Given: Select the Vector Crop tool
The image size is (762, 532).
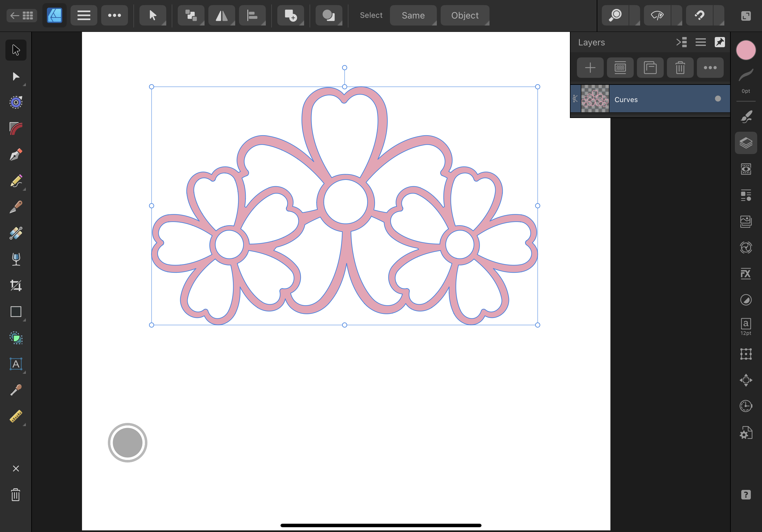Looking at the screenshot, I should click(x=16, y=285).
